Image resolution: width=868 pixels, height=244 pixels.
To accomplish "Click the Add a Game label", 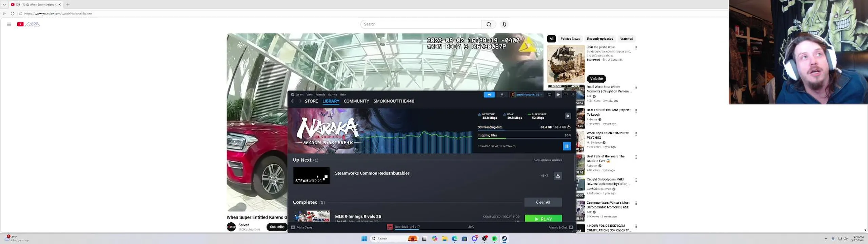I will click(304, 227).
